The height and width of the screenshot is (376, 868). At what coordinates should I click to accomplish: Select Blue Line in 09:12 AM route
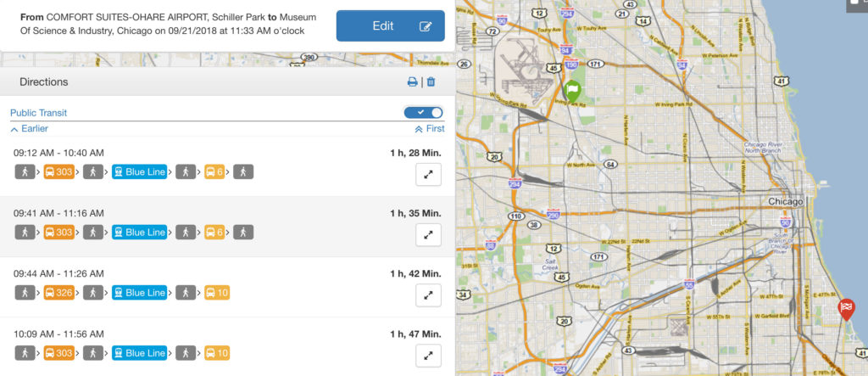139,172
